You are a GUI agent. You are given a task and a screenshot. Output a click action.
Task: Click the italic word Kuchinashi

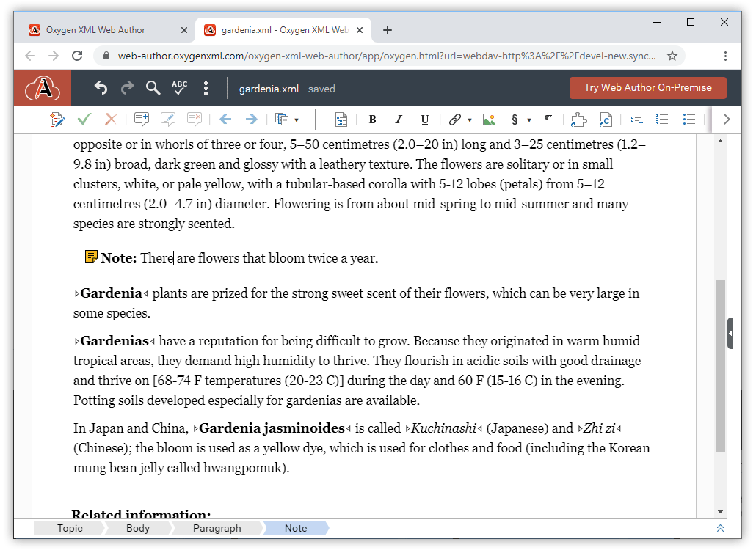point(443,428)
